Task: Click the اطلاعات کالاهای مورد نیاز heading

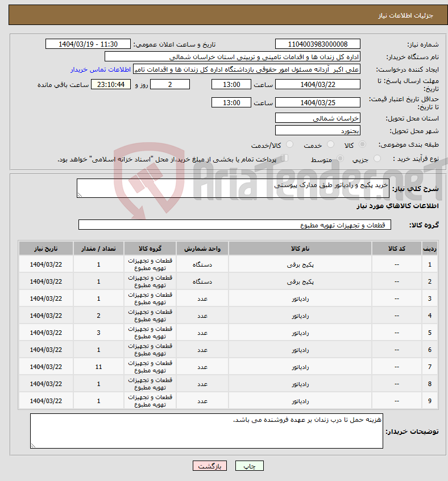Action: click(397, 206)
